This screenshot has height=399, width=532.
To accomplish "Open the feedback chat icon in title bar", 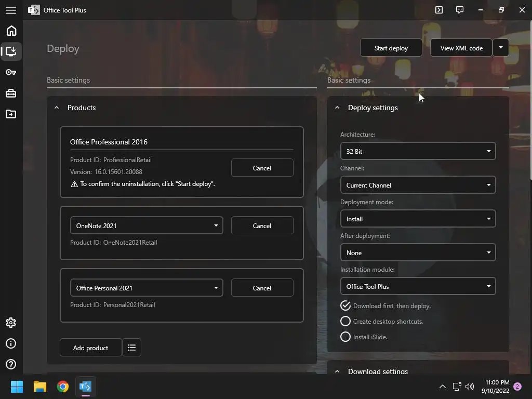I will tap(459, 10).
